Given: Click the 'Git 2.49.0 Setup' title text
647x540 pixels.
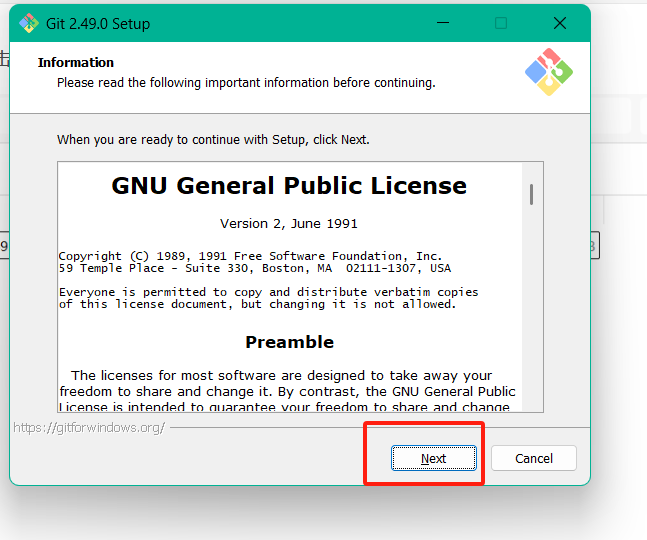Looking at the screenshot, I should pyautogui.click(x=98, y=24).
